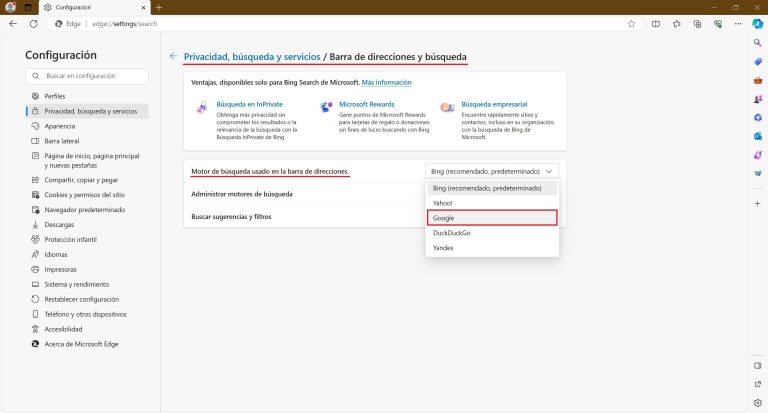Open Sistema y rendimiento section
The height and width of the screenshot is (413, 768).
coord(87,285)
